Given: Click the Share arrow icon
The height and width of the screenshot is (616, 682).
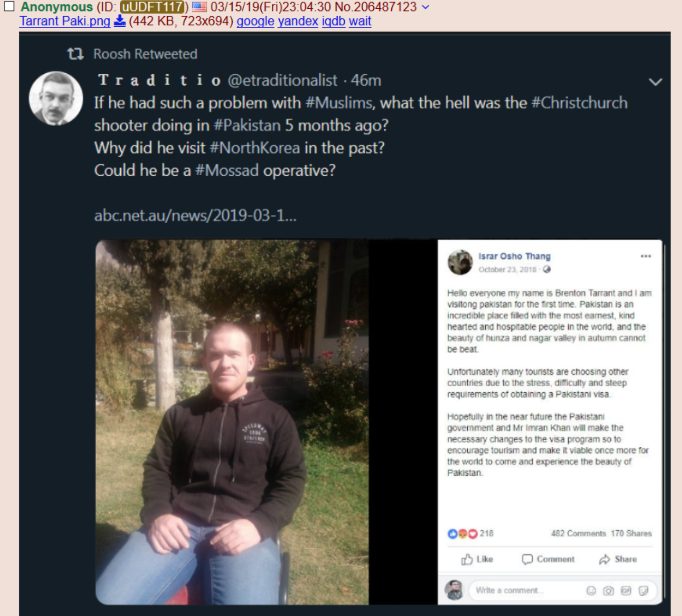Looking at the screenshot, I should (x=605, y=559).
